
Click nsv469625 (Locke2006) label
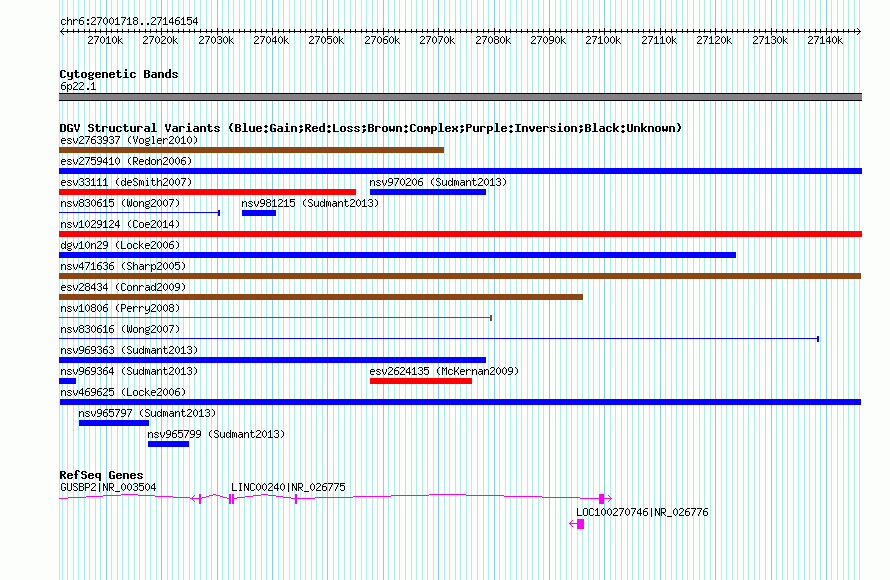[123, 392]
